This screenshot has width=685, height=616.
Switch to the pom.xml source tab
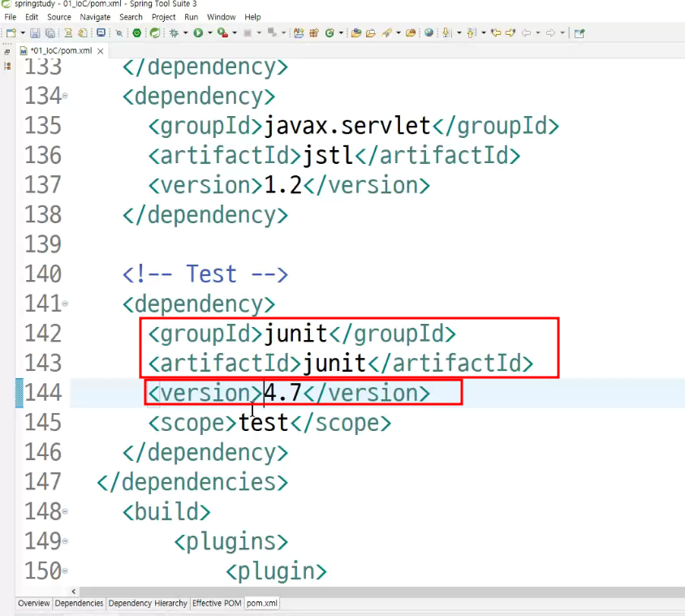point(261,603)
